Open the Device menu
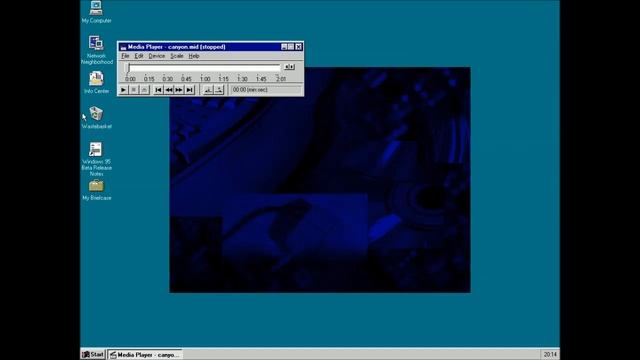Screen dimensions: 640x360 coord(157,56)
